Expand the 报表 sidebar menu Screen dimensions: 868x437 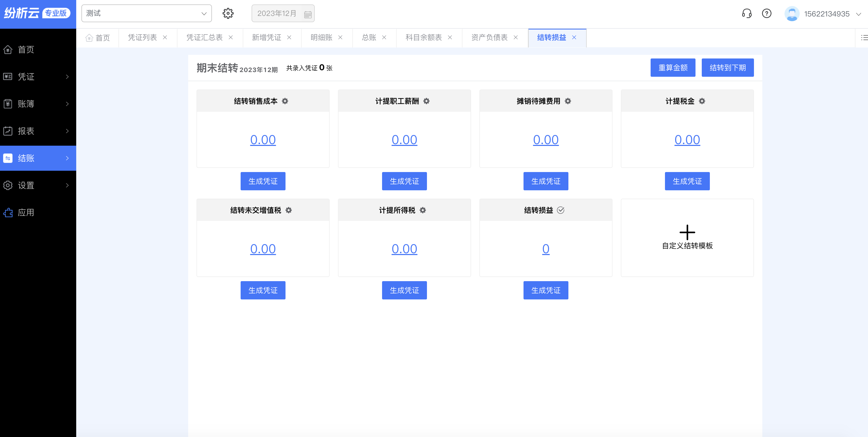coord(38,131)
